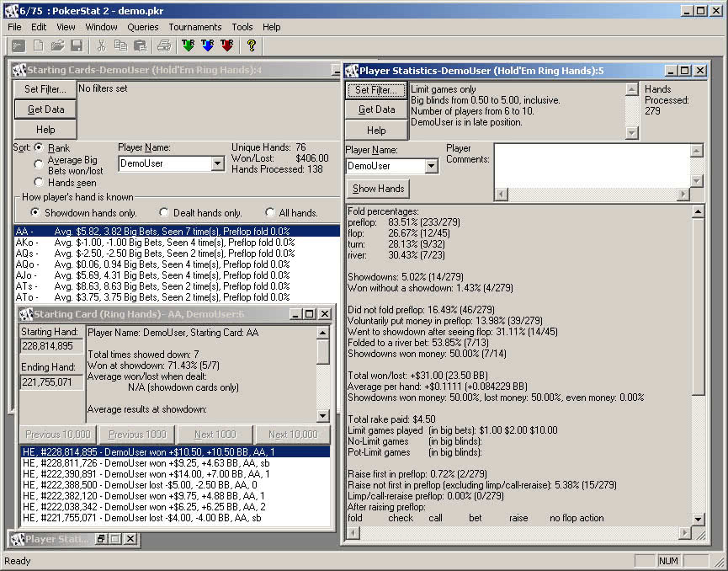
Task: Click the red TR arrow icon
Action: (x=226, y=45)
